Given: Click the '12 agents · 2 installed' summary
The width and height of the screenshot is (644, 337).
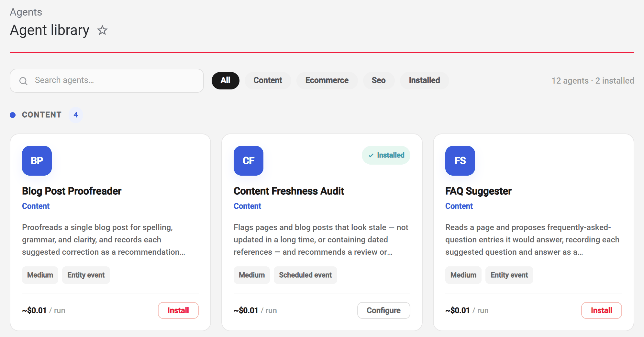Looking at the screenshot, I should pos(593,81).
